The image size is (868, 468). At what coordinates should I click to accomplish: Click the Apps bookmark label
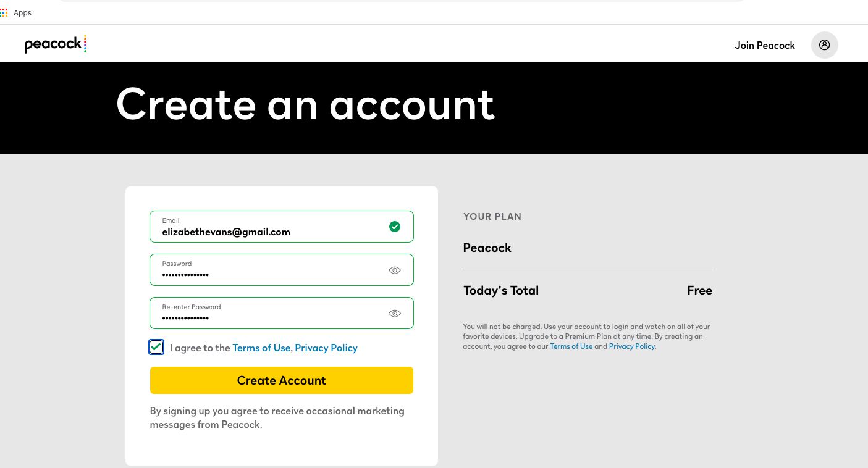click(22, 12)
